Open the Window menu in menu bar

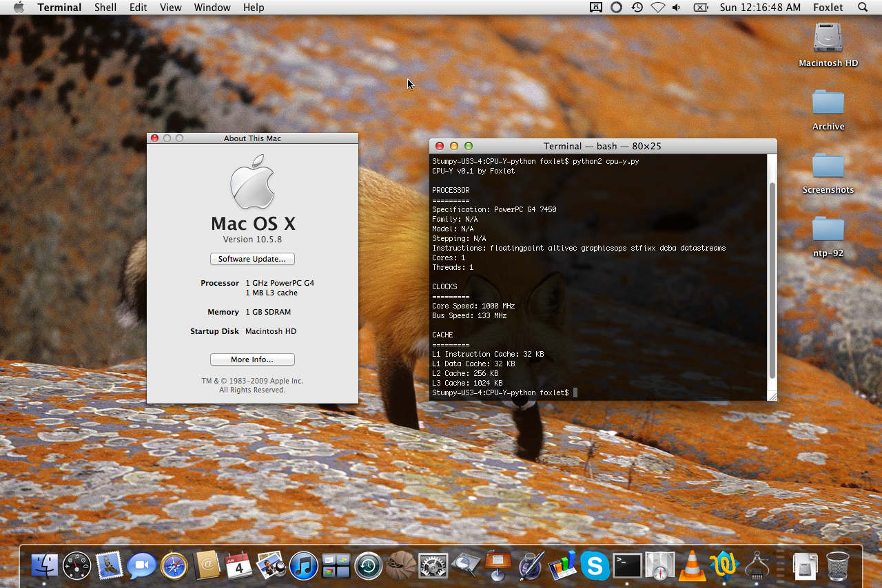click(x=212, y=8)
